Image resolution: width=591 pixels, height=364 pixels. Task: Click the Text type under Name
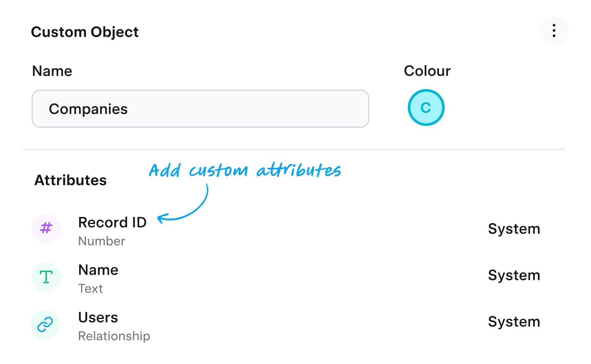coord(90,289)
